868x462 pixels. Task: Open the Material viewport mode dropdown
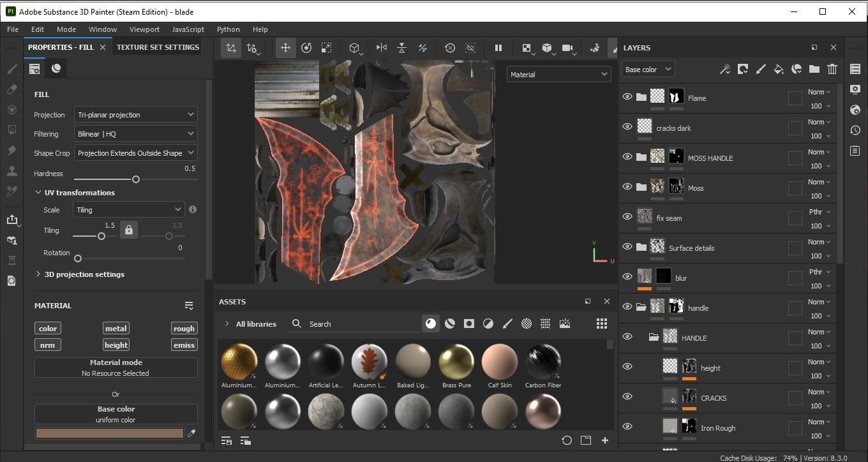tap(559, 75)
